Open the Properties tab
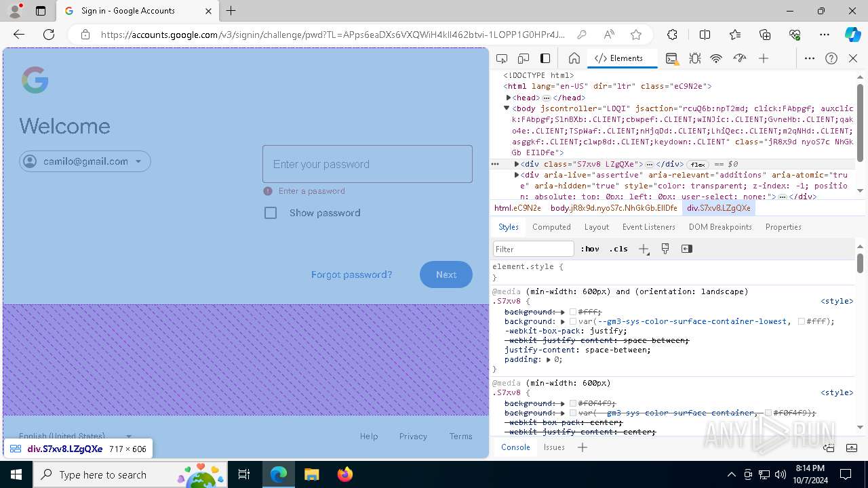Image resolution: width=868 pixels, height=488 pixels. (783, 227)
